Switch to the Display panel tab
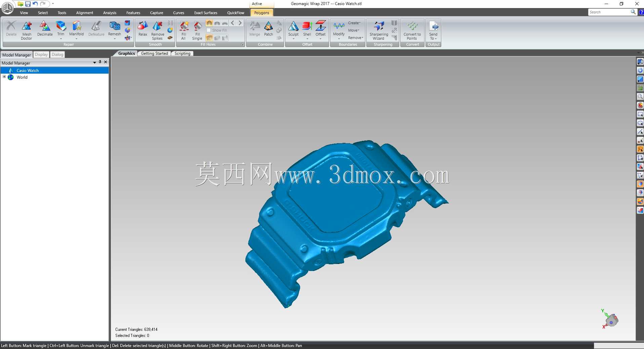Viewport: 644px width, 349px height. point(41,54)
